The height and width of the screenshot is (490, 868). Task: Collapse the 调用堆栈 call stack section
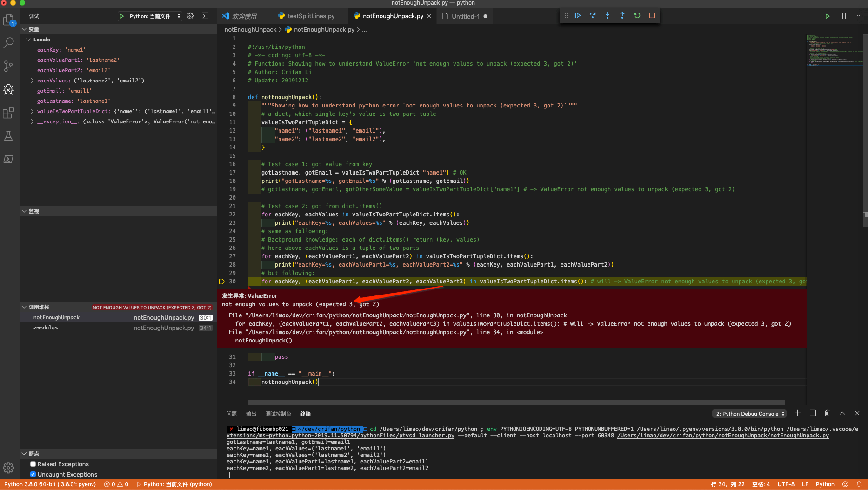pos(24,307)
